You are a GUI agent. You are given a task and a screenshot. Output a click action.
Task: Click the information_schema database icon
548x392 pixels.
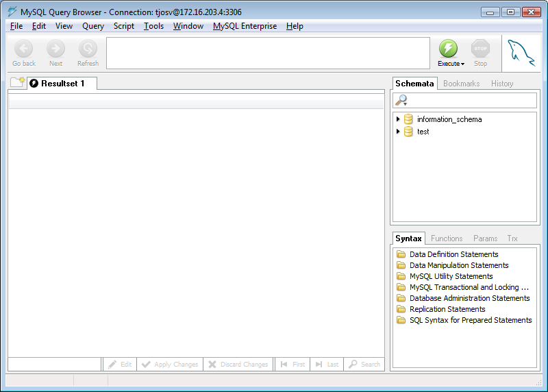(x=408, y=119)
